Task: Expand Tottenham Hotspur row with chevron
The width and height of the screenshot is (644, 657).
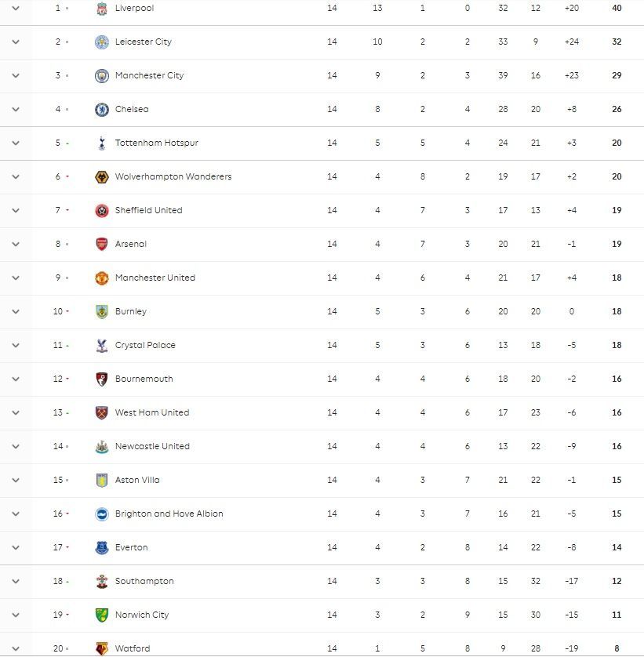Action: coord(16,143)
